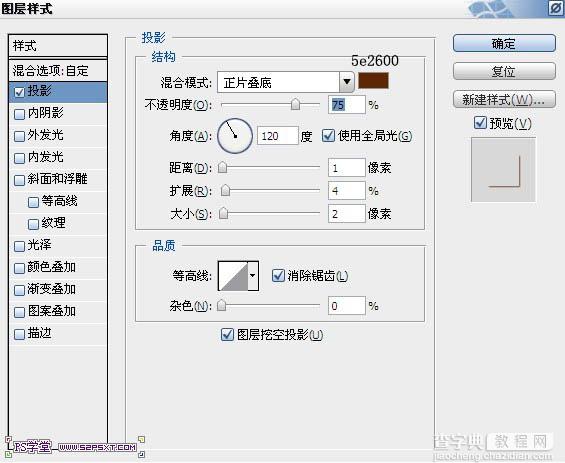Screen dimensions: 565x463
Task: Enable the 描边 stroke checkbox
Action: (x=19, y=334)
